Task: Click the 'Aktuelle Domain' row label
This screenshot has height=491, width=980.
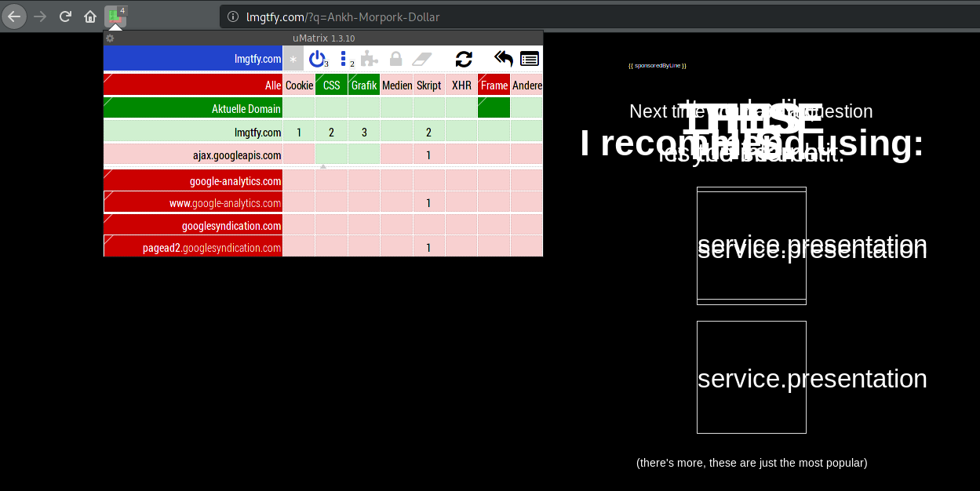Action: [x=193, y=108]
